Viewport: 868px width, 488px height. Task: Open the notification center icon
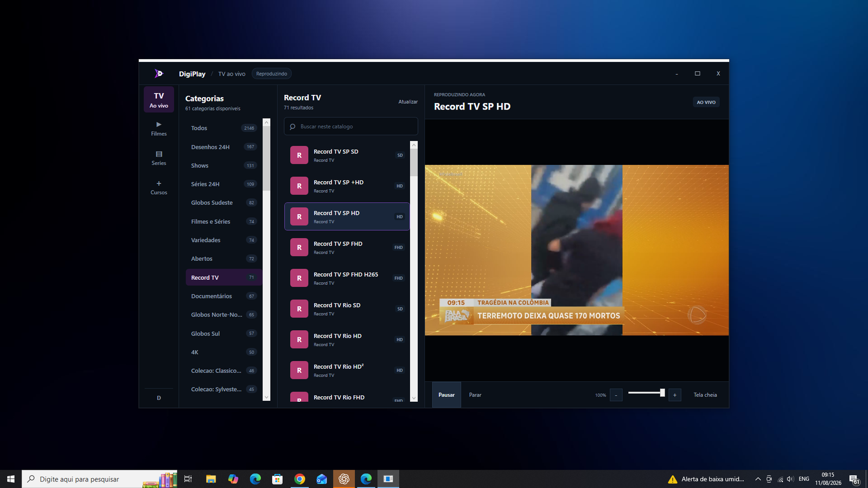(854, 479)
